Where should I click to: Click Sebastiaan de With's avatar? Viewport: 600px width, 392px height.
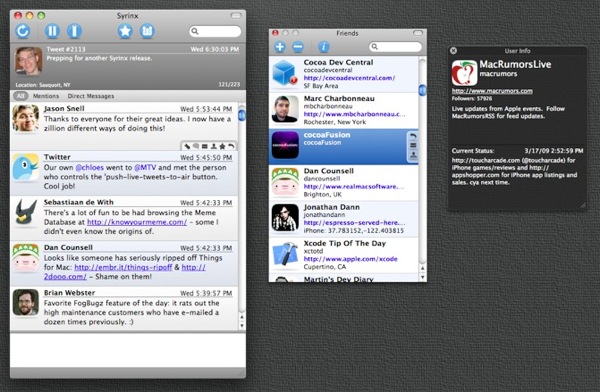coord(26,212)
